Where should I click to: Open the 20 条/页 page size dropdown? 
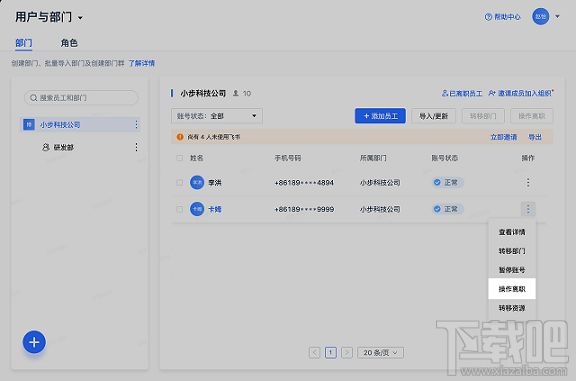(x=380, y=353)
